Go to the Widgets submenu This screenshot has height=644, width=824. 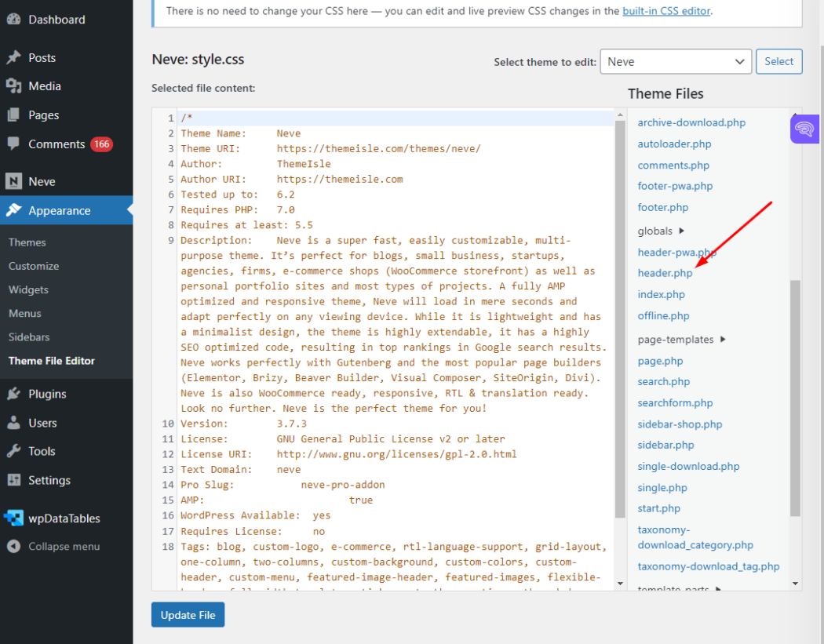[28, 289]
